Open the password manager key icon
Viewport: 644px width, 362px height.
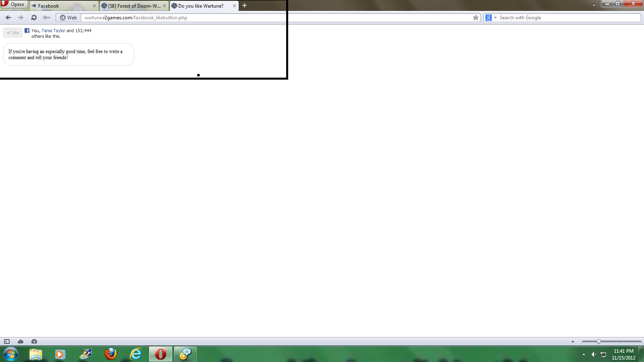tap(47, 18)
